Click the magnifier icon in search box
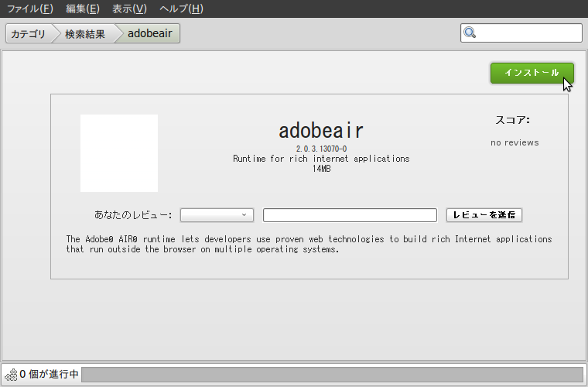 point(470,33)
